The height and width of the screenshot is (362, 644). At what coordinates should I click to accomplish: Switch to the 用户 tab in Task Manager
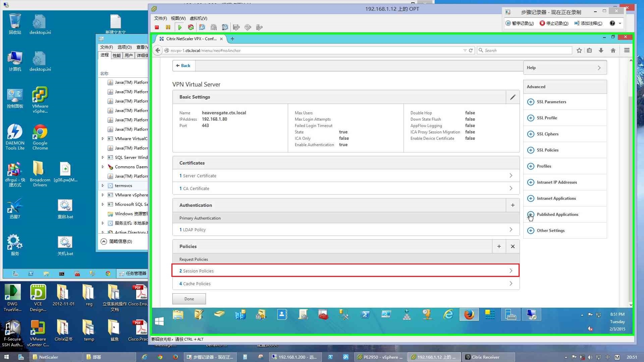129,55
